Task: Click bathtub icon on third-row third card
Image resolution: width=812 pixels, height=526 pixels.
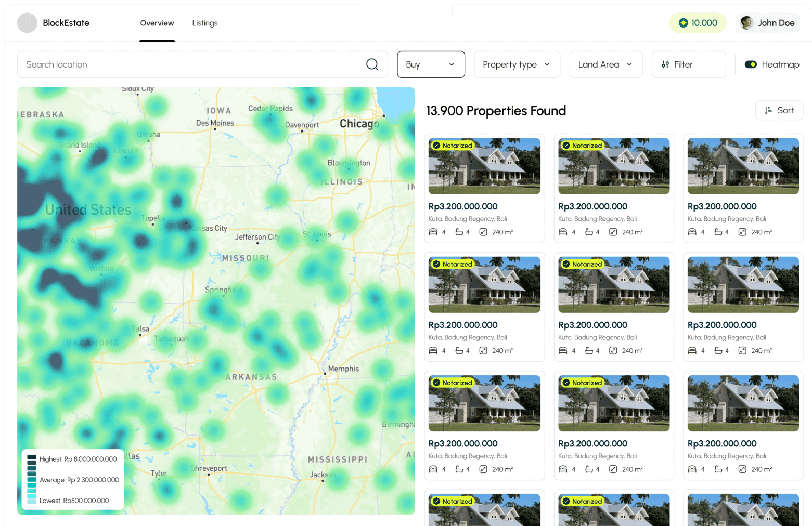Action: [718, 469]
